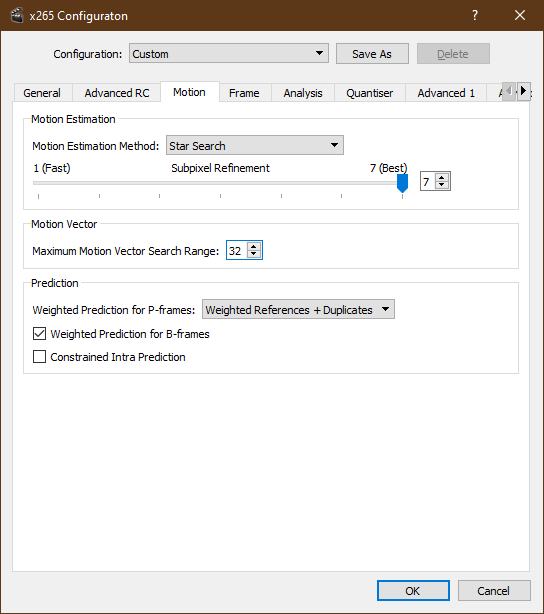Screen dimensions: 544x614
Task: Click the x265 application icon in title bar
Action: click(17, 16)
